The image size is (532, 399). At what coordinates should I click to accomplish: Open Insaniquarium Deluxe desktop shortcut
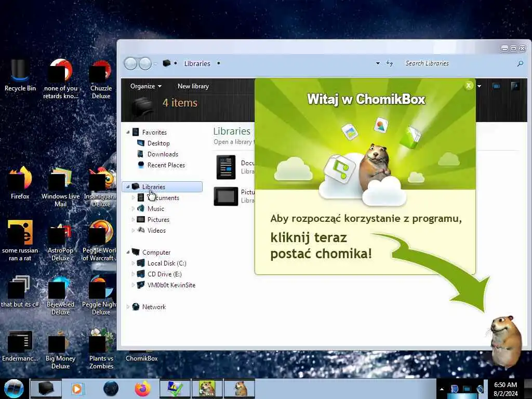pos(100,187)
